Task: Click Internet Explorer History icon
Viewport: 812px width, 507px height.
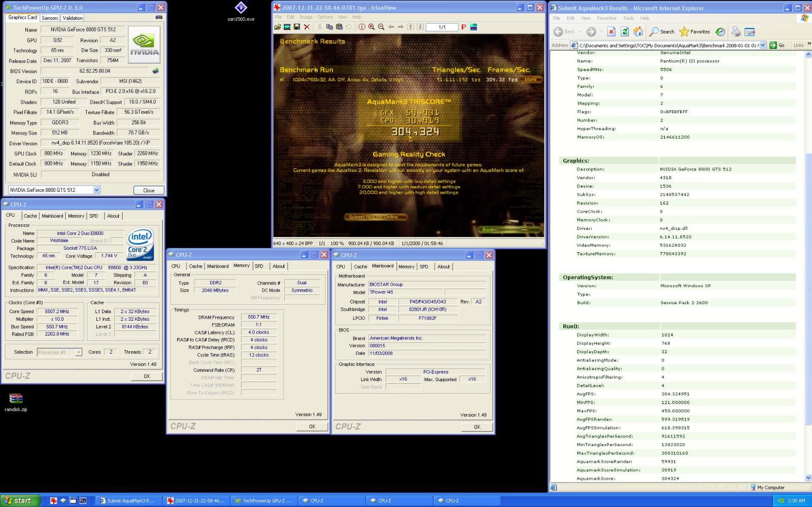Action: point(720,31)
